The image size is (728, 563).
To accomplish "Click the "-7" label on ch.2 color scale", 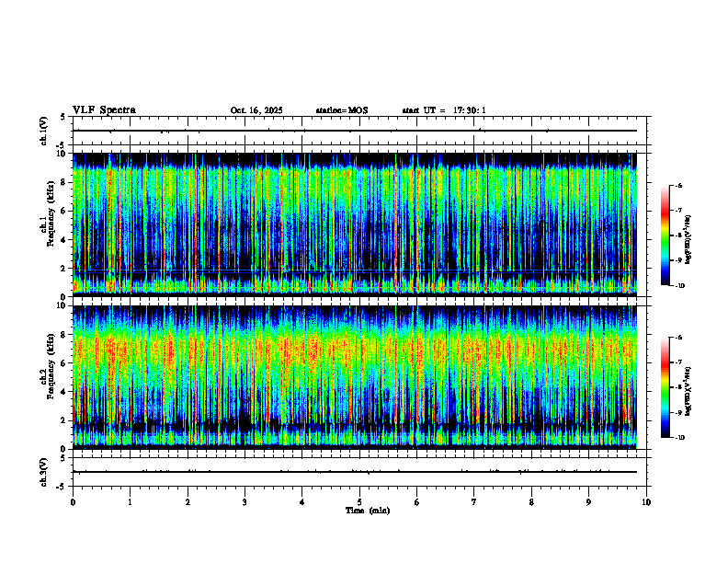I will [x=678, y=362].
